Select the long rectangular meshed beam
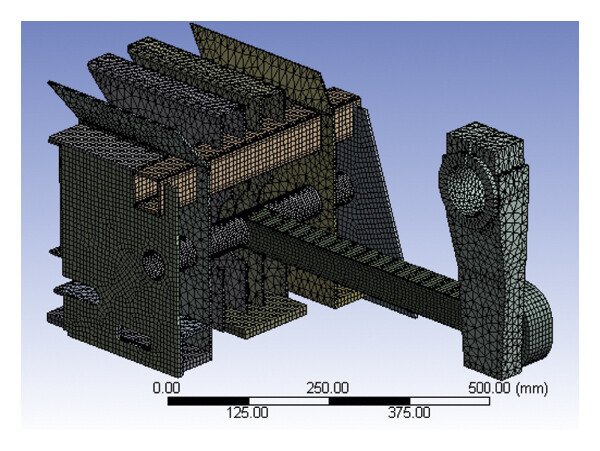Viewport: 600px width, 451px height. point(354,268)
